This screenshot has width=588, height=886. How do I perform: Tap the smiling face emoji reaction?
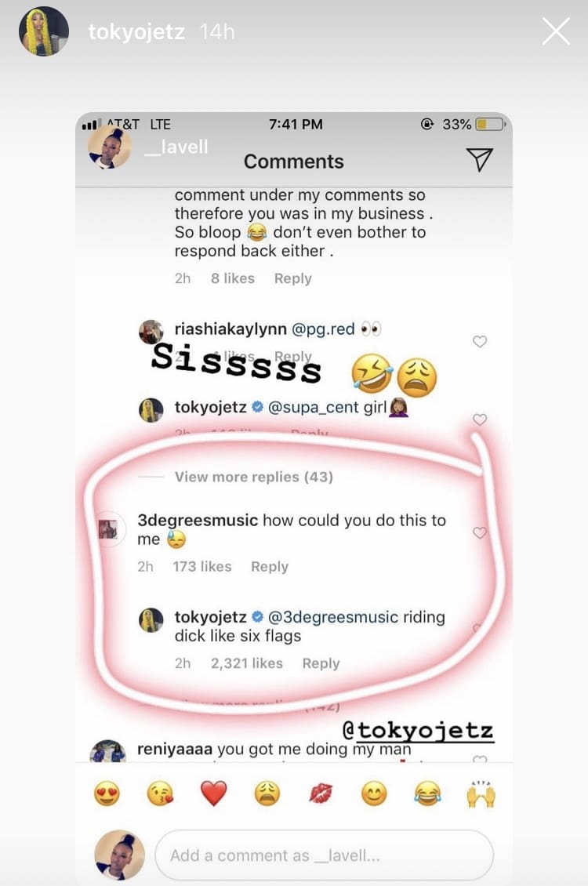point(373,794)
